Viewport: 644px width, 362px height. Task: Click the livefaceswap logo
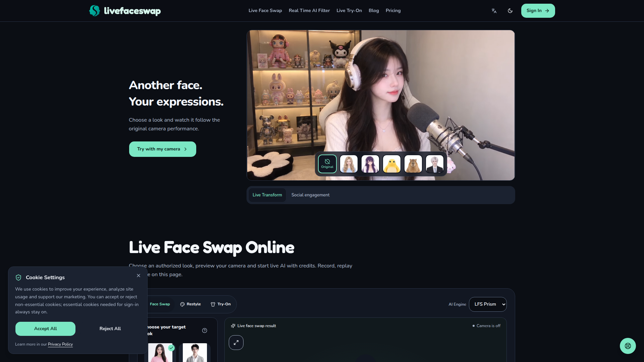click(125, 11)
